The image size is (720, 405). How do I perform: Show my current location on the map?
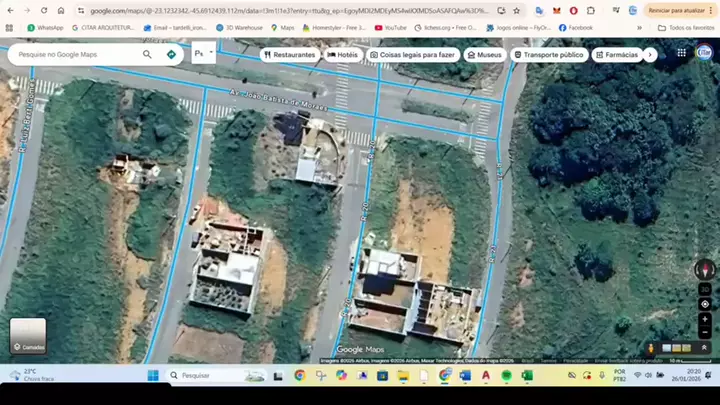coord(704,304)
